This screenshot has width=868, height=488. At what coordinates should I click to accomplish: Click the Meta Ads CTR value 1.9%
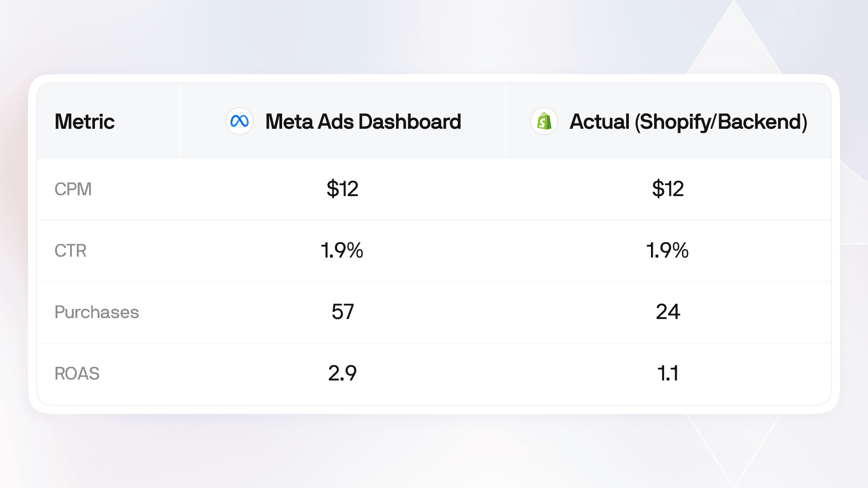(342, 250)
